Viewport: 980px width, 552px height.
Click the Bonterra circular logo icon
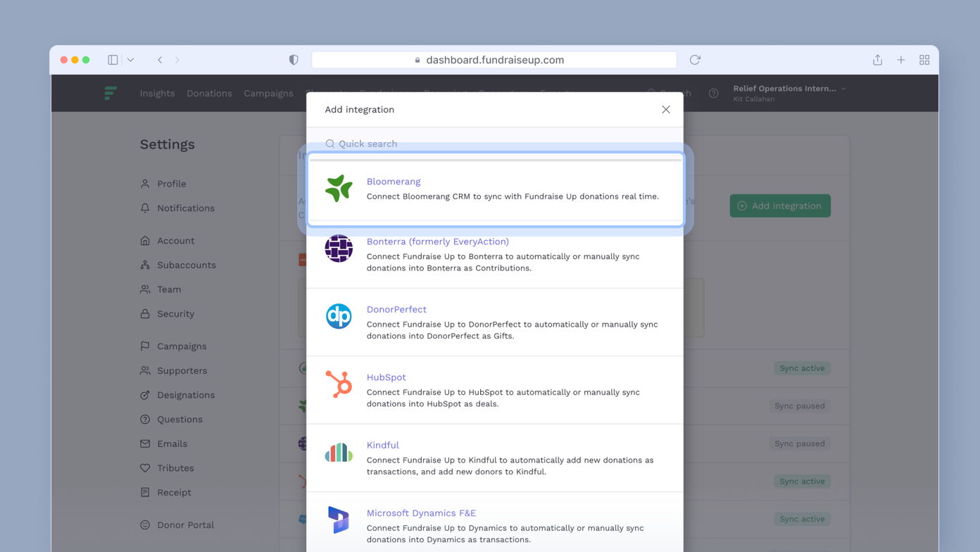tap(339, 249)
